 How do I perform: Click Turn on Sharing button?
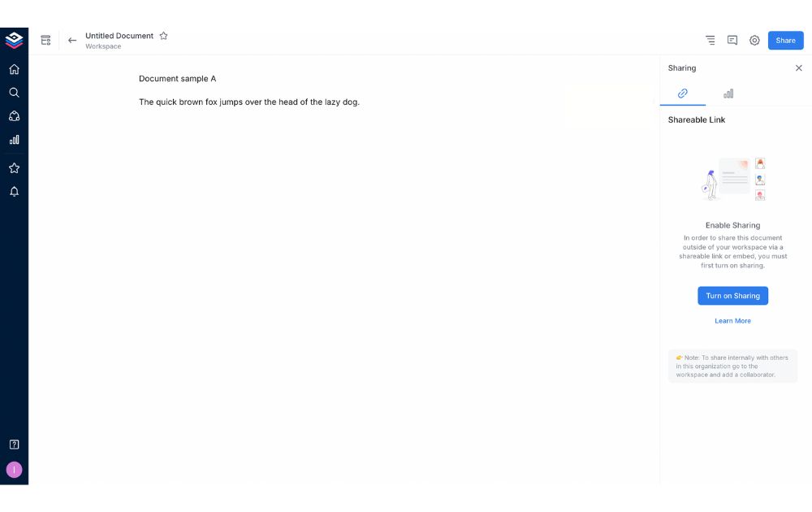pyautogui.click(x=732, y=296)
